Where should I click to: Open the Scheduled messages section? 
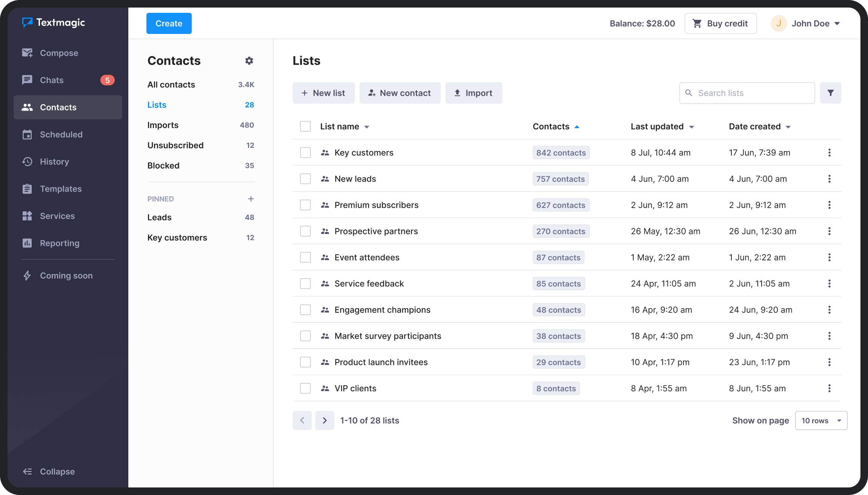pos(61,134)
